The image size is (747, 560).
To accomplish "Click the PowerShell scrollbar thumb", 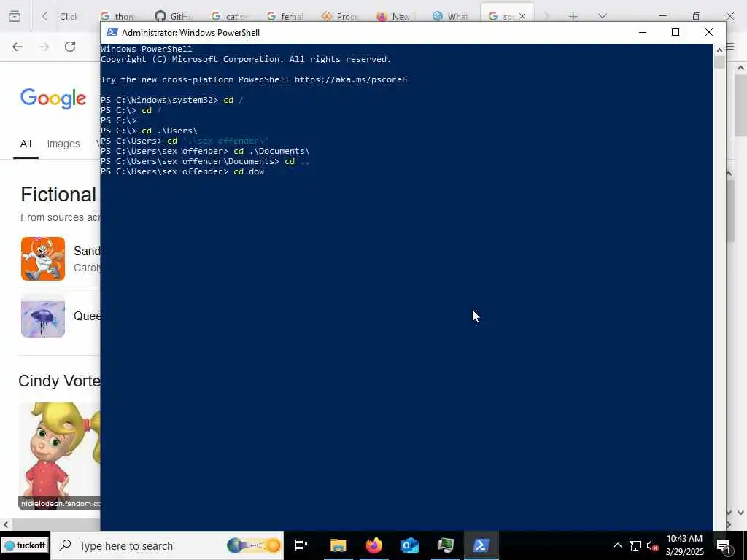I will [x=719, y=63].
